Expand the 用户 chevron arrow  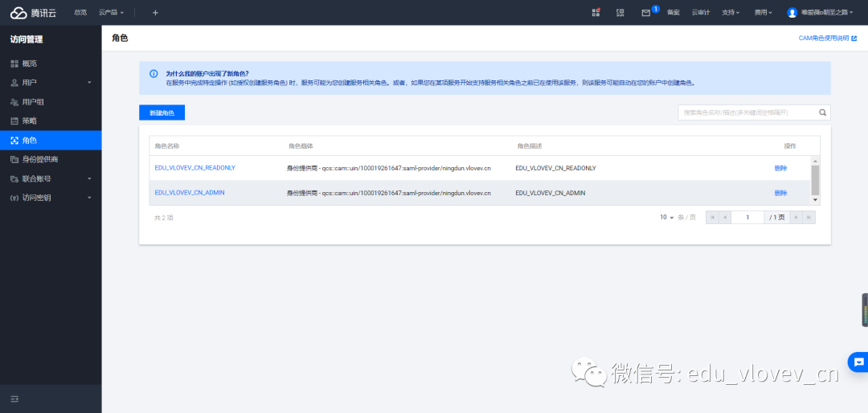89,83
